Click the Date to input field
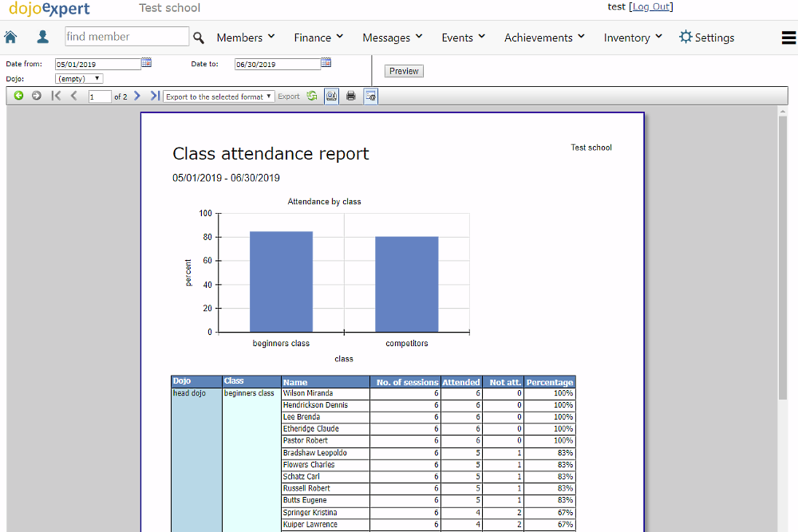798x532 pixels. (278, 64)
